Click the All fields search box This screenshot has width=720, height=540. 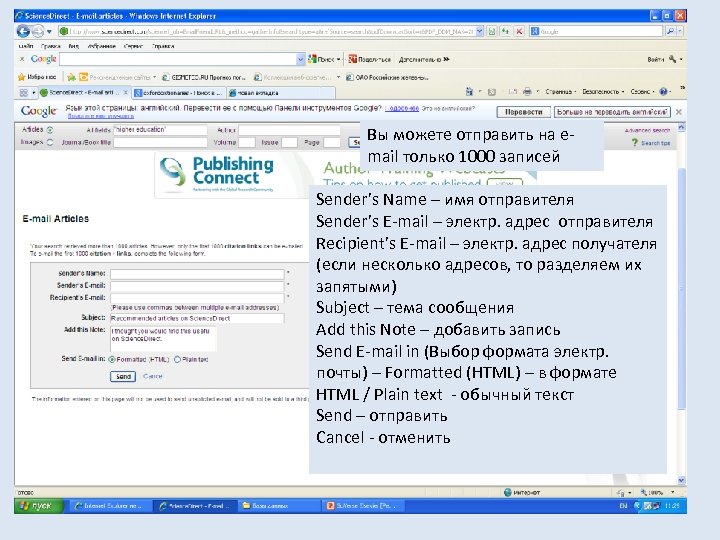[x=160, y=130]
